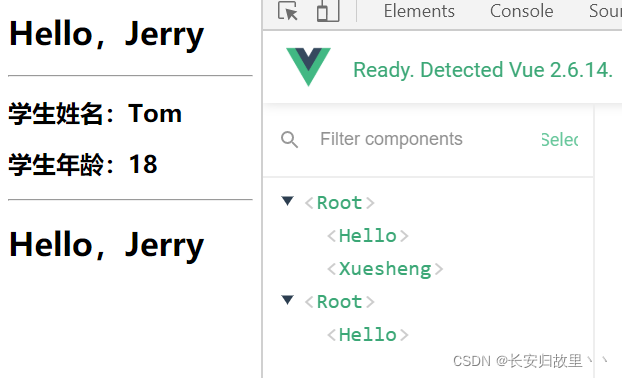Collapse the first Root node arrow
The image size is (622, 378).
coord(288,201)
